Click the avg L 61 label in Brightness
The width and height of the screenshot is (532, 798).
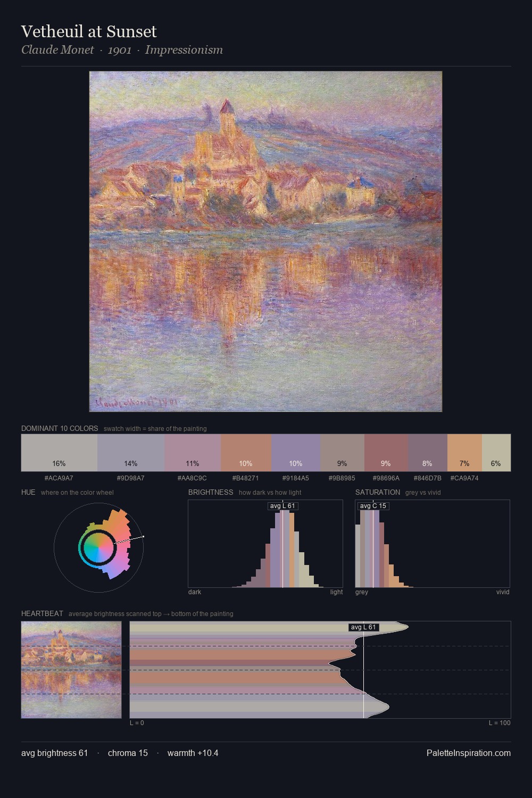click(282, 506)
